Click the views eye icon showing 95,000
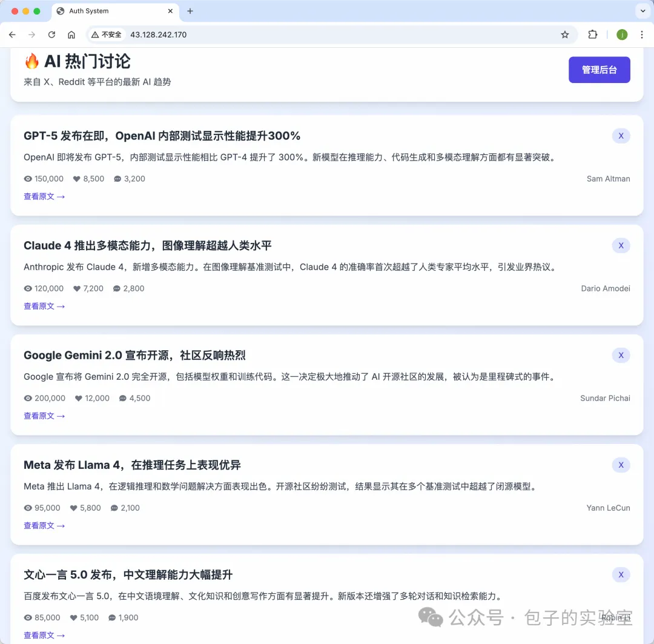 click(28, 508)
